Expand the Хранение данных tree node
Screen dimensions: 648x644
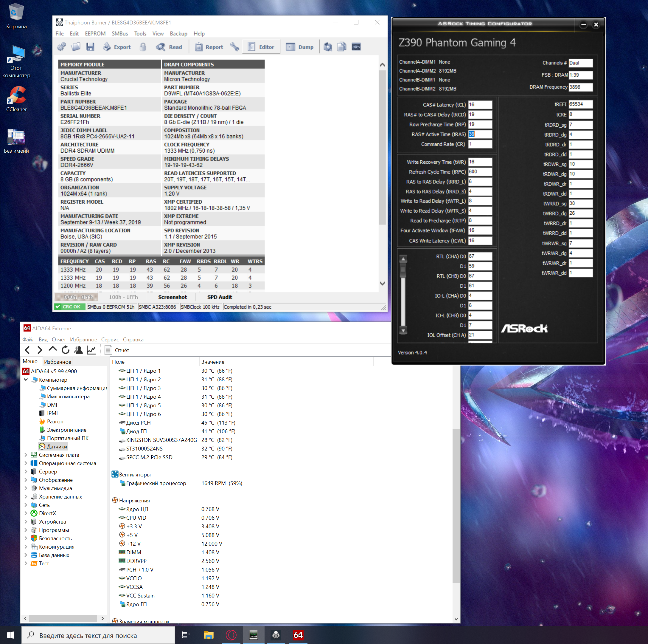pos(26,496)
